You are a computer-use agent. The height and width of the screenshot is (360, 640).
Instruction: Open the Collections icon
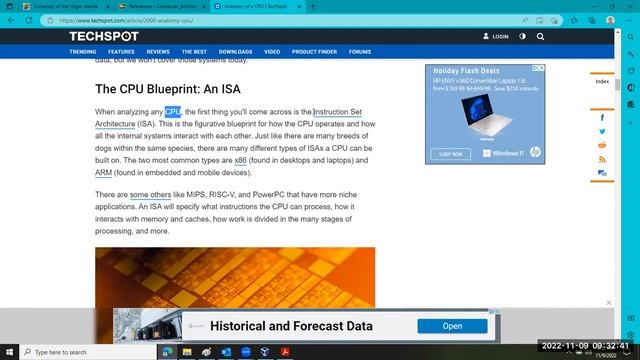pyautogui.click(x=592, y=20)
